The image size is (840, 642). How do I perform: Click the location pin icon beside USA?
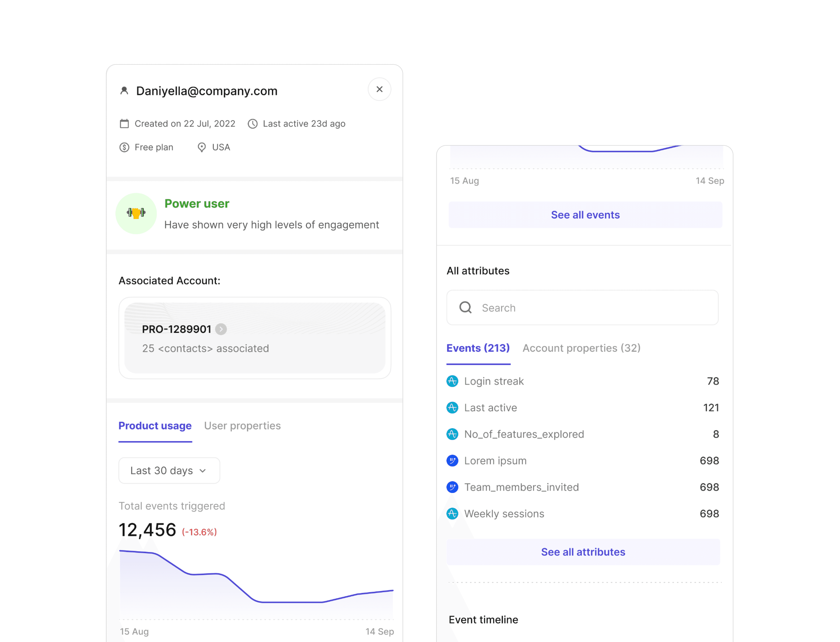(x=201, y=147)
